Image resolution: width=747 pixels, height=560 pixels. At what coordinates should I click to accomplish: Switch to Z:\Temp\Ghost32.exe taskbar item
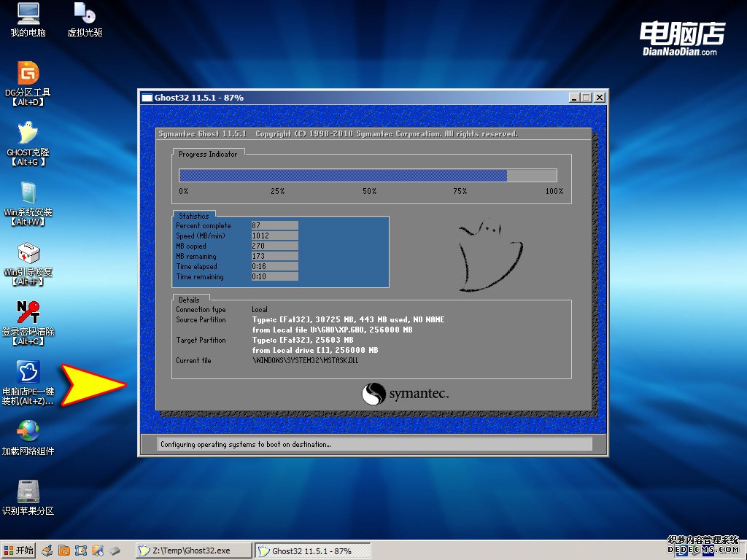(x=193, y=551)
